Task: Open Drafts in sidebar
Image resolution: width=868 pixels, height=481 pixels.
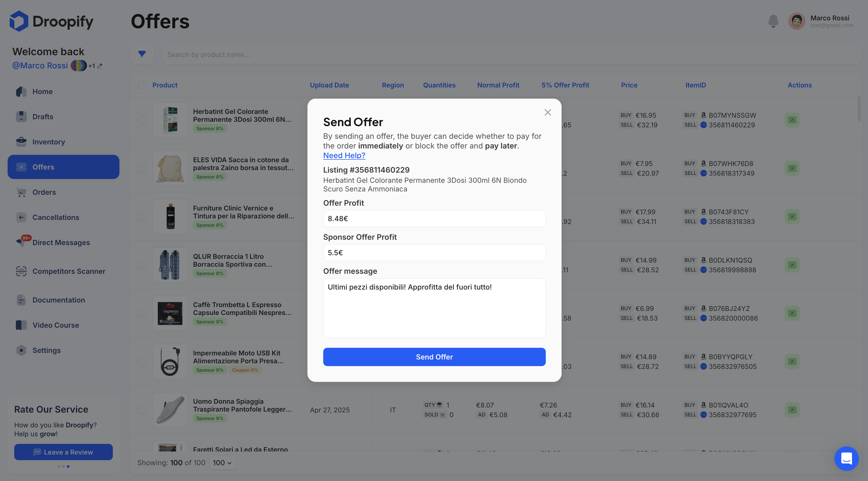Action: (63, 117)
